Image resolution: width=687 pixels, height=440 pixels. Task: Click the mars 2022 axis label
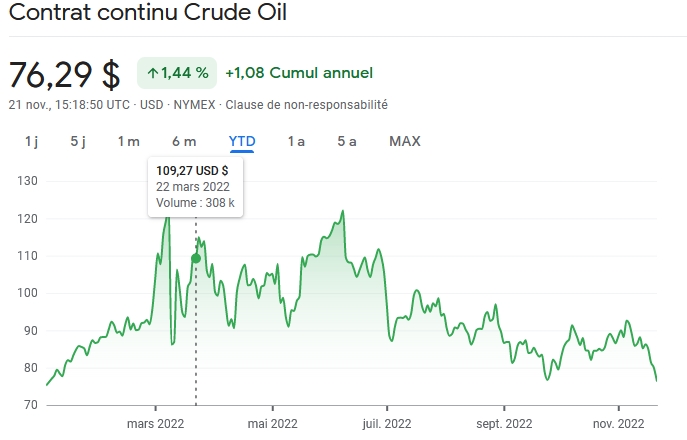pos(156,422)
